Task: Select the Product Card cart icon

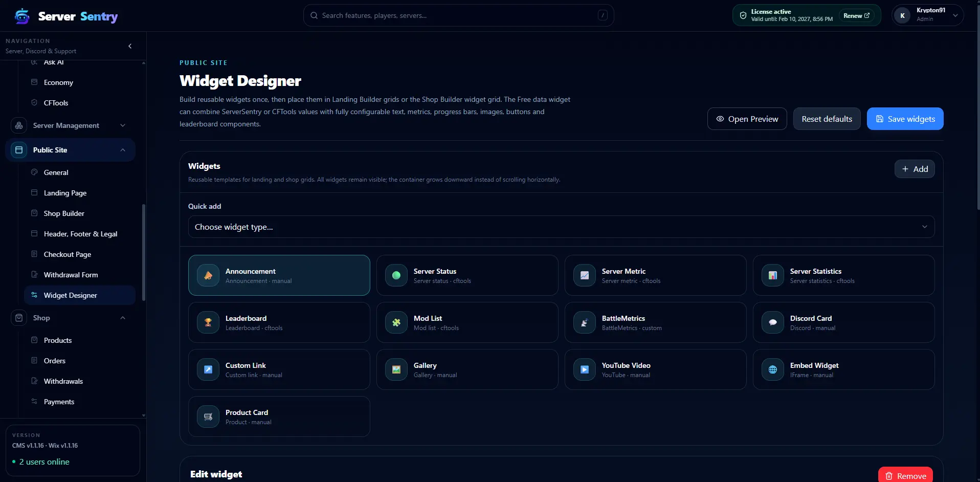Action: 208,417
